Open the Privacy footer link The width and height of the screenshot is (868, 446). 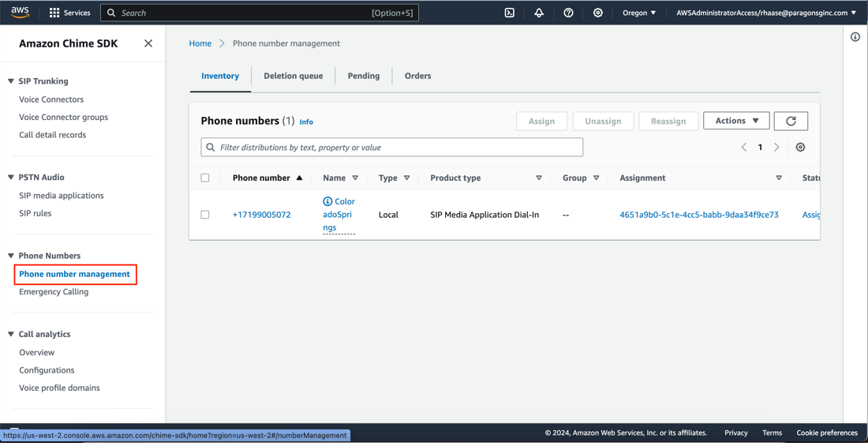click(x=736, y=433)
